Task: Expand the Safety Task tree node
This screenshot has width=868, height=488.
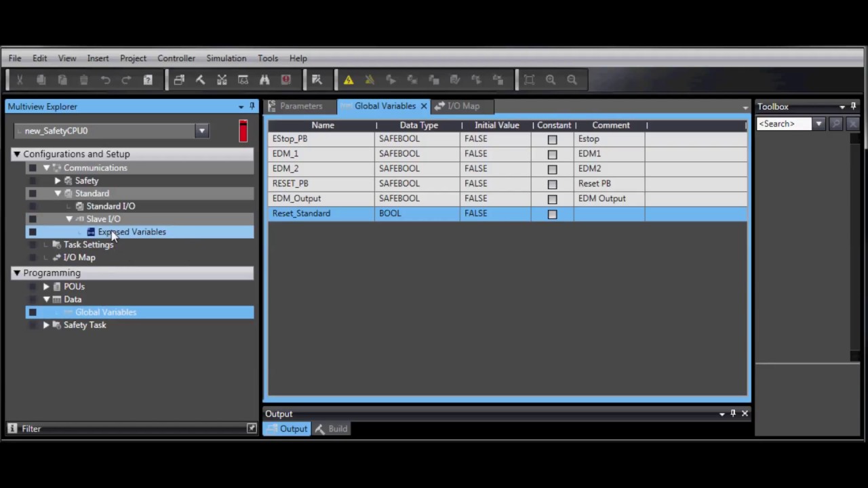Action: point(46,325)
